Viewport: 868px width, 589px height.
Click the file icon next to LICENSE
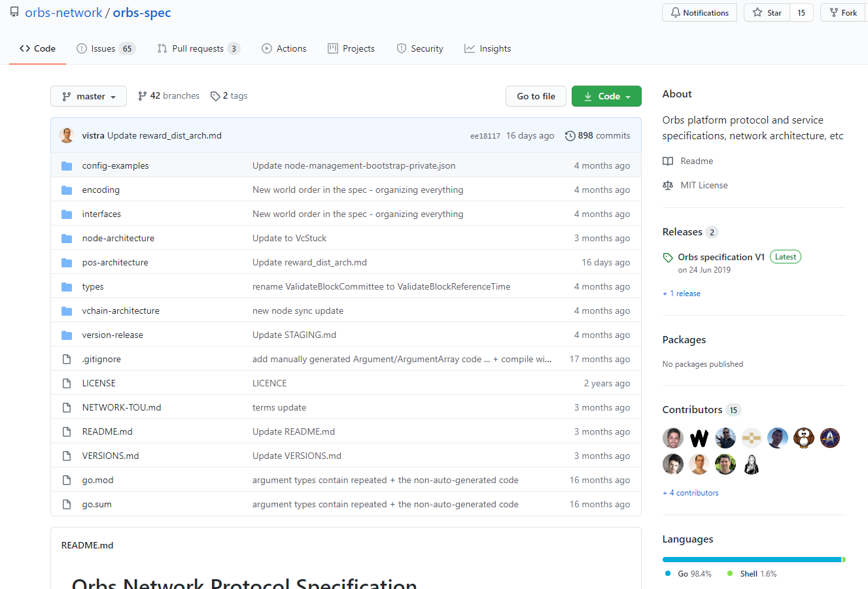(67, 384)
